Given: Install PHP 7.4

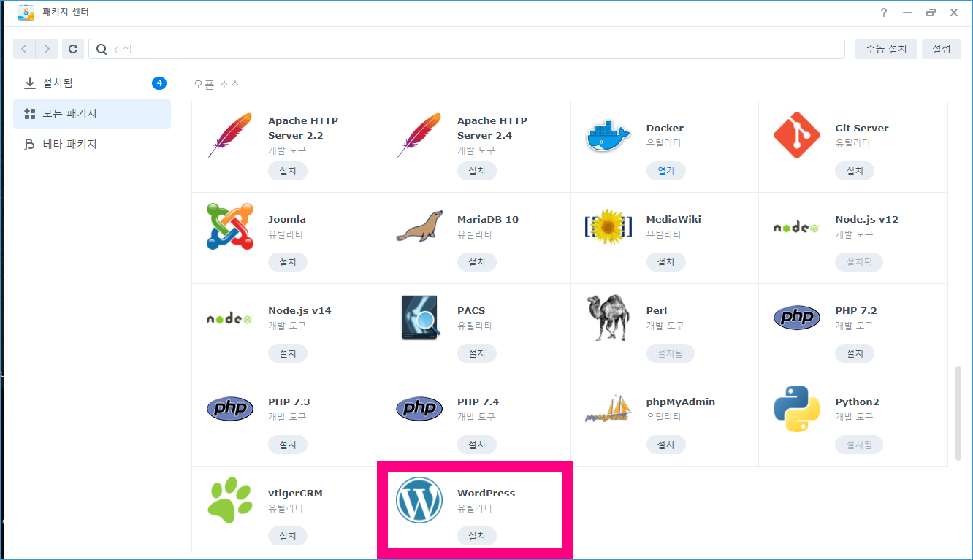Looking at the screenshot, I should 477,445.
